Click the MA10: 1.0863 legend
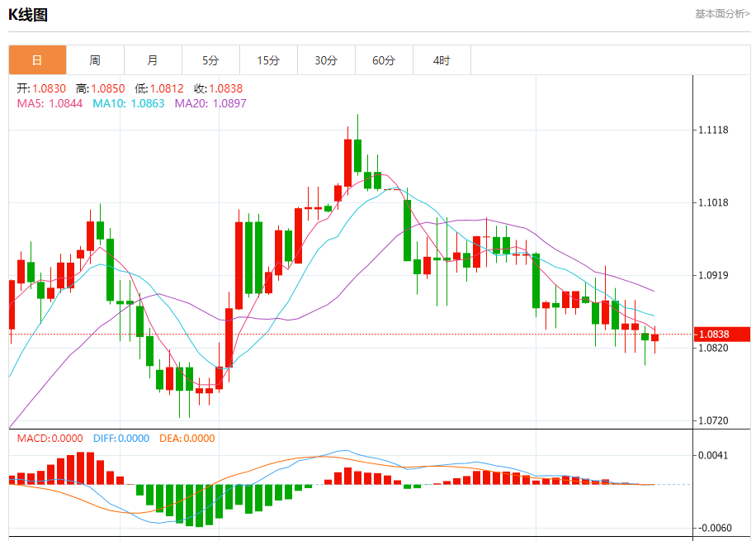Image resolution: width=756 pixels, height=541 pixels. coord(129,103)
